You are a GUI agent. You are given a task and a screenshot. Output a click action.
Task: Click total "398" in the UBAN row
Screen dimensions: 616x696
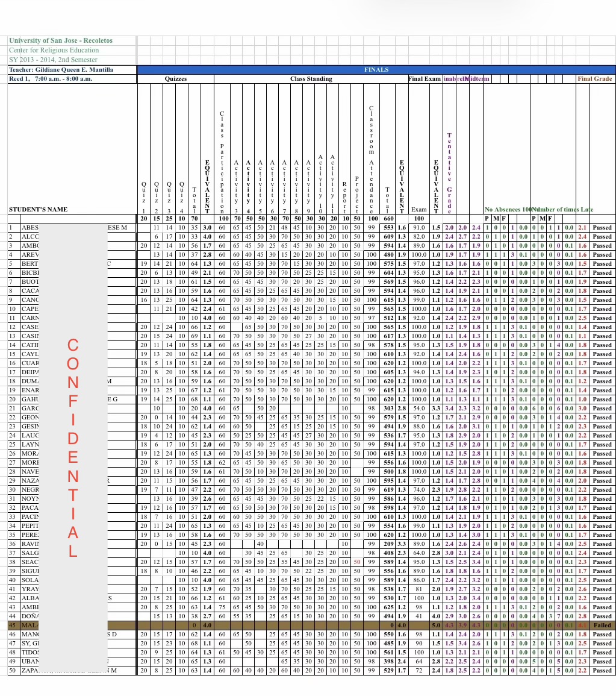[388, 662]
